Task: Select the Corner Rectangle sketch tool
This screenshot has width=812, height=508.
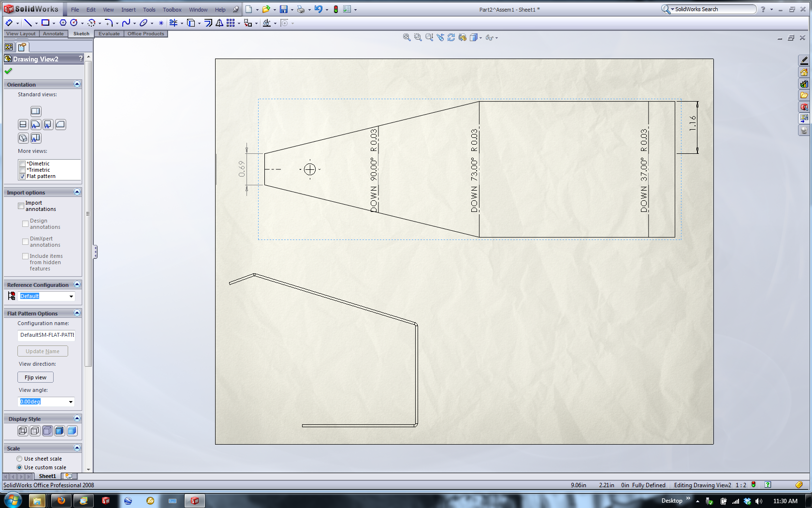Action: [45, 23]
